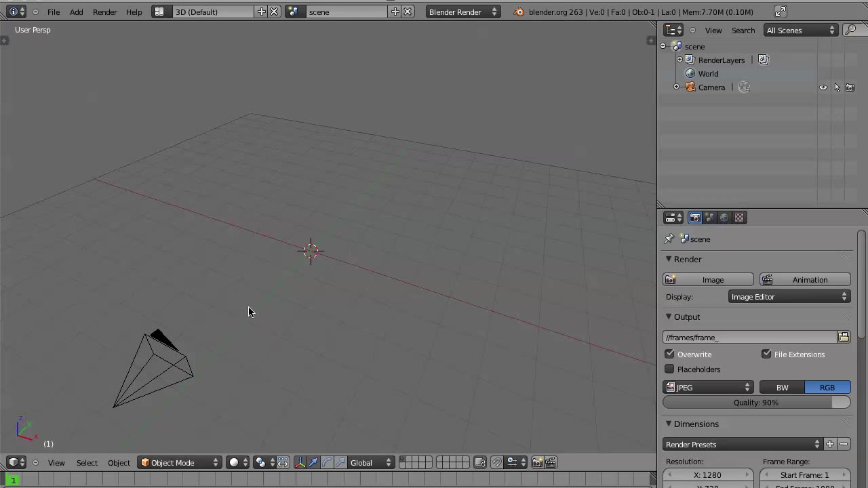Open the Blender Render engine dropdown

coord(464,12)
